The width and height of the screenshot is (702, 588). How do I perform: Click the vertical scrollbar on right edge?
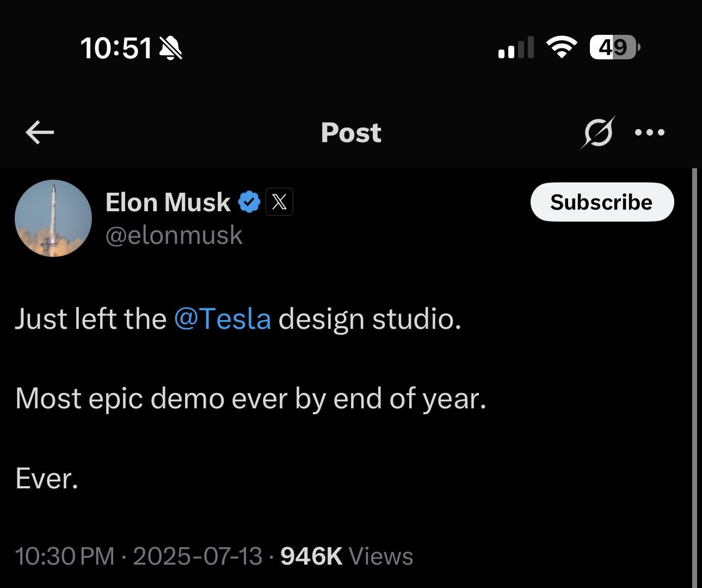coord(694,376)
